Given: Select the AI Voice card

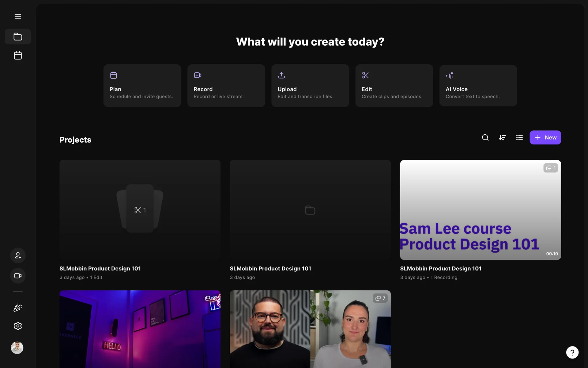Looking at the screenshot, I should click(x=478, y=86).
